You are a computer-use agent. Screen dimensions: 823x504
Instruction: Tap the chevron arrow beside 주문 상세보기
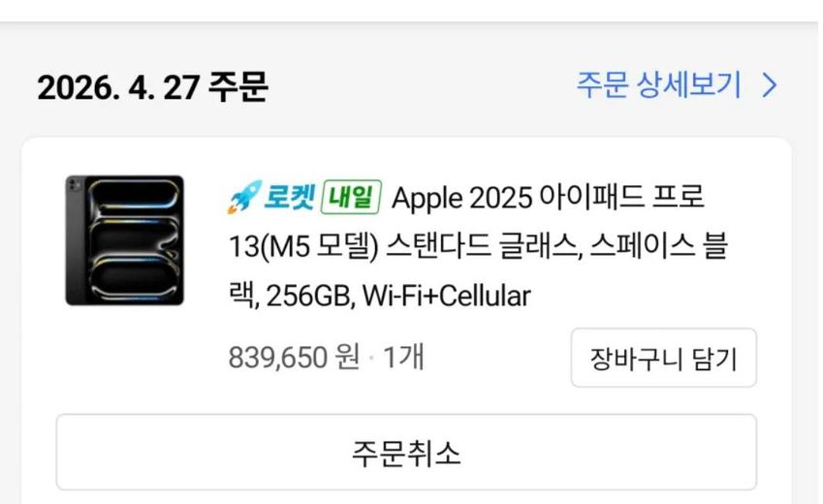[770, 85]
